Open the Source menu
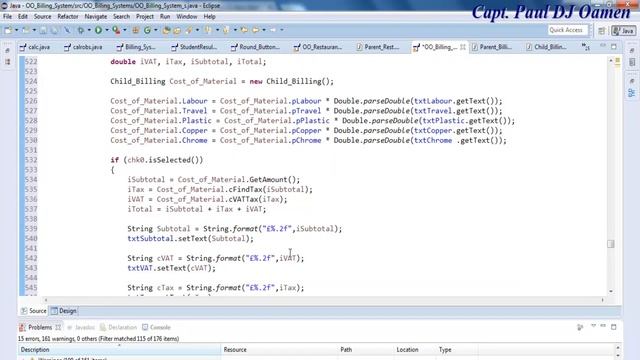This screenshot has width=640, height=360. tap(42, 16)
